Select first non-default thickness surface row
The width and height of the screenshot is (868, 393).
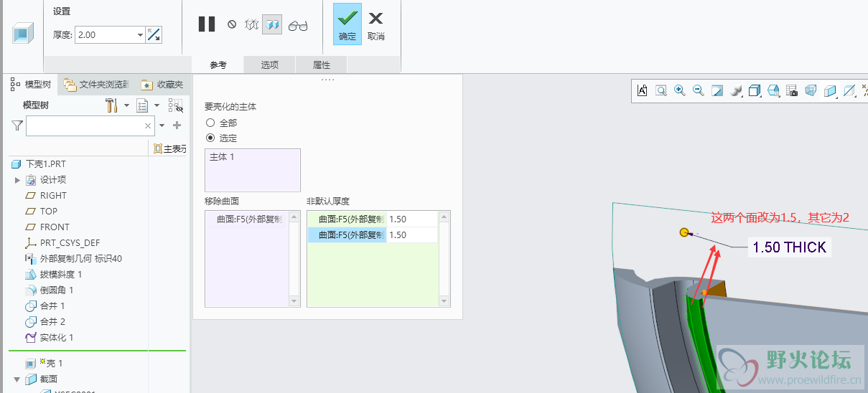[347, 218]
